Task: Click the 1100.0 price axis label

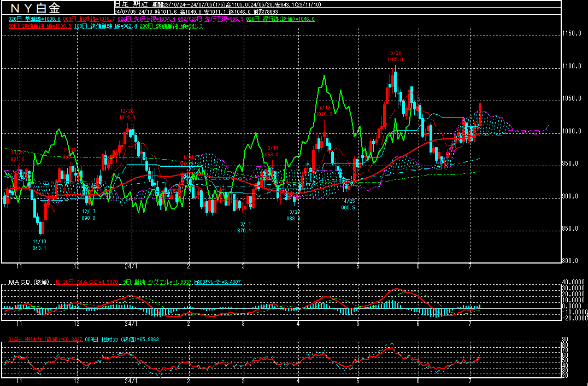Action: [572, 66]
